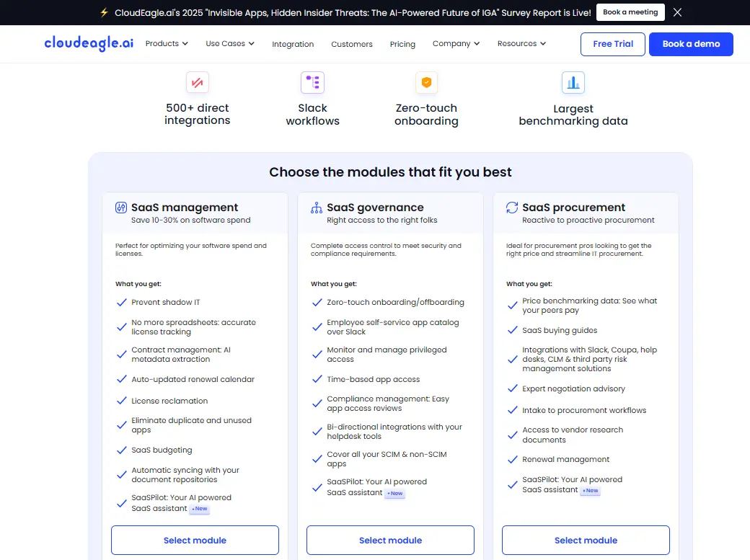Click the Zero-touch onboarding shield icon

[426, 82]
